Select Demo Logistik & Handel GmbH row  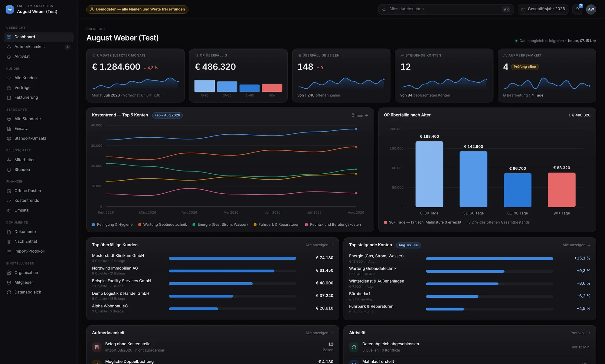[x=213, y=296]
